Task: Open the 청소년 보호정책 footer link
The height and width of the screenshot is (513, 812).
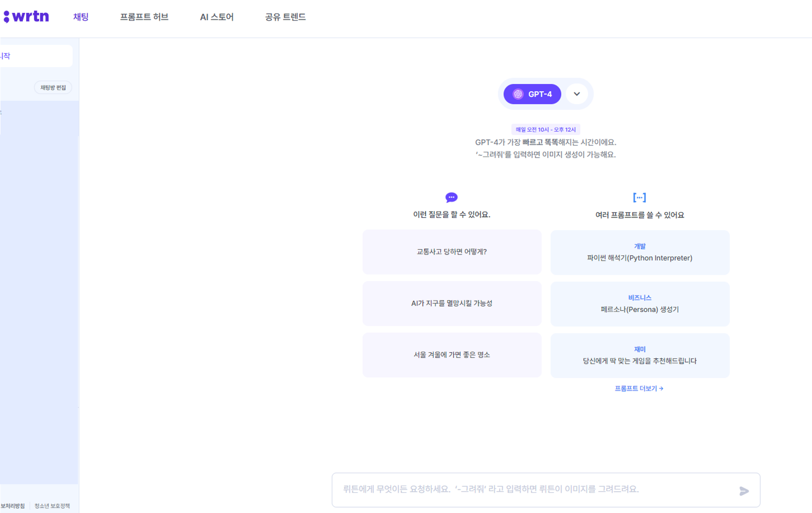Action: click(52, 506)
